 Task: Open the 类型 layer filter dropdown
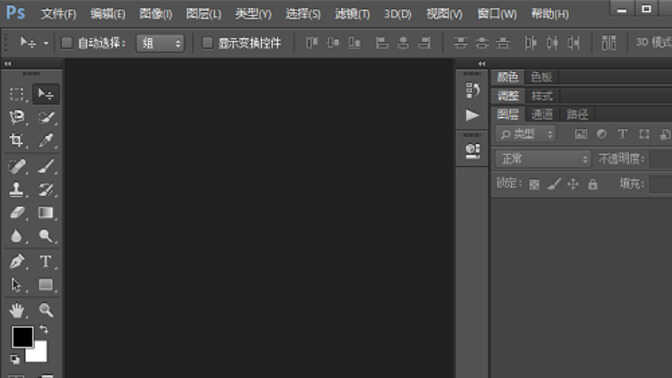526,135
